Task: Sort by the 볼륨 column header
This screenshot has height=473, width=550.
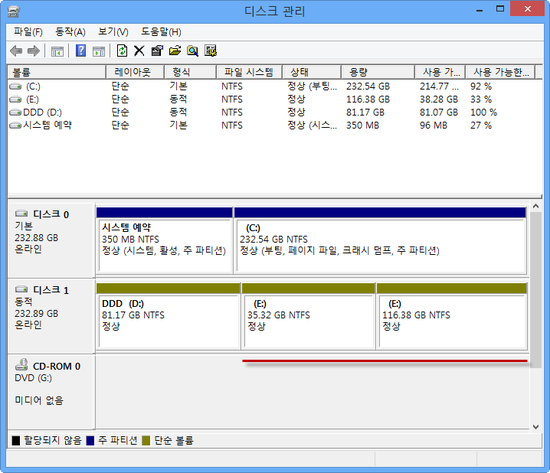Action: coord(56,72)
